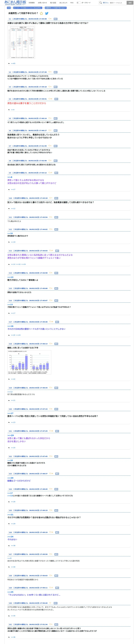Click the heart icon on post 4

49,99
